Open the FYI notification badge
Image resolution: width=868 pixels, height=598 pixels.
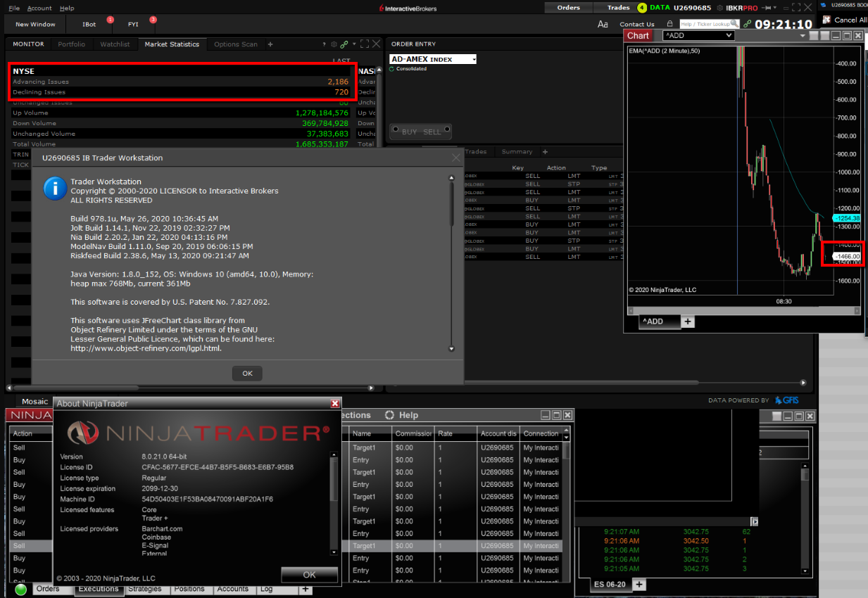pos(153,20)
